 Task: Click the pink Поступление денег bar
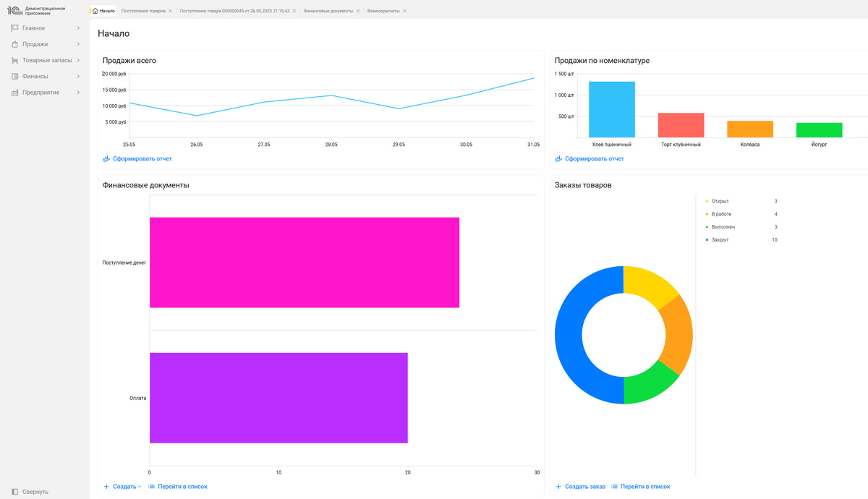tap(305, 263)
